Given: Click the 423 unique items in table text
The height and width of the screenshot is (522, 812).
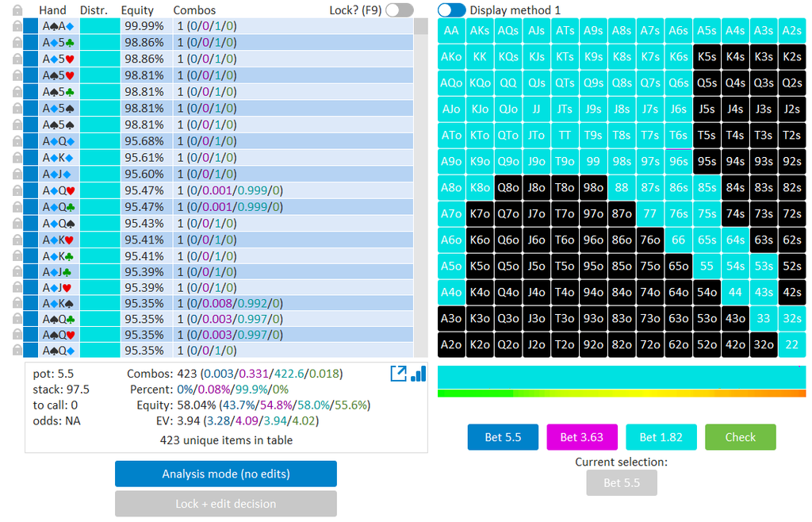Looking at the screenshot, I should 226,440.
